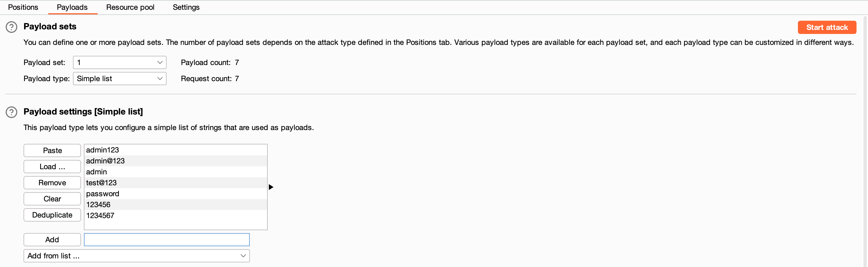This screenshot has width=868, height=267.
Task: Select the Payloads tab
Action: [72, 7]
